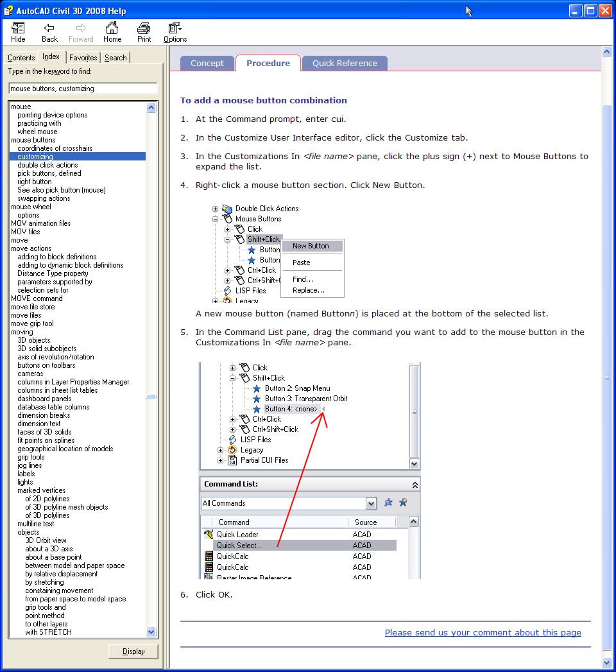Select 'MOVE command' index entry

point(37,298)
